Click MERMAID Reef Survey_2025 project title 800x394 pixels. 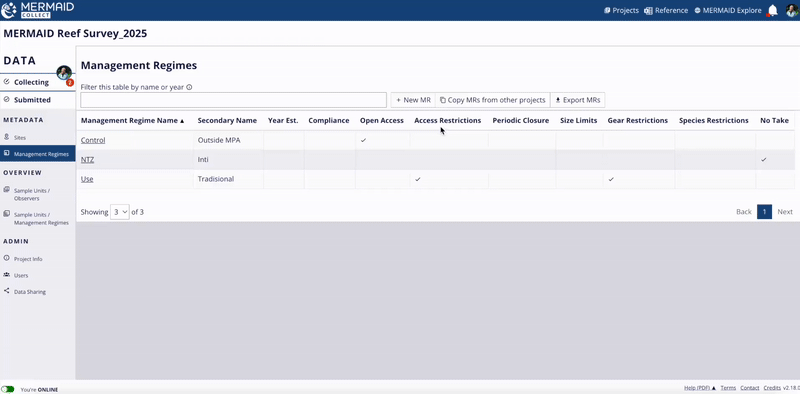[75, 34]
